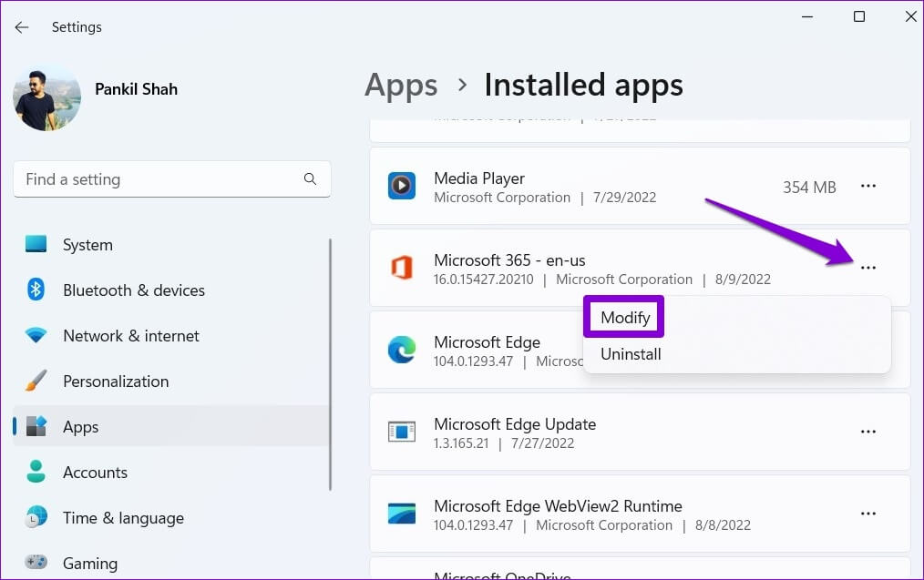
Task: Click the sidebar vertical scrollbar
Action: [x=330, y=364]
